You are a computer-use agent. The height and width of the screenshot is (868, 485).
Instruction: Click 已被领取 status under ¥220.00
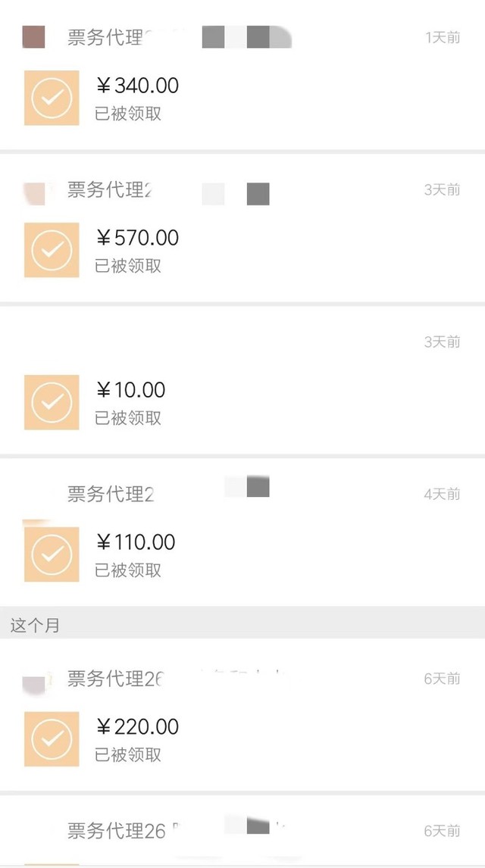(x=128, y=755)
